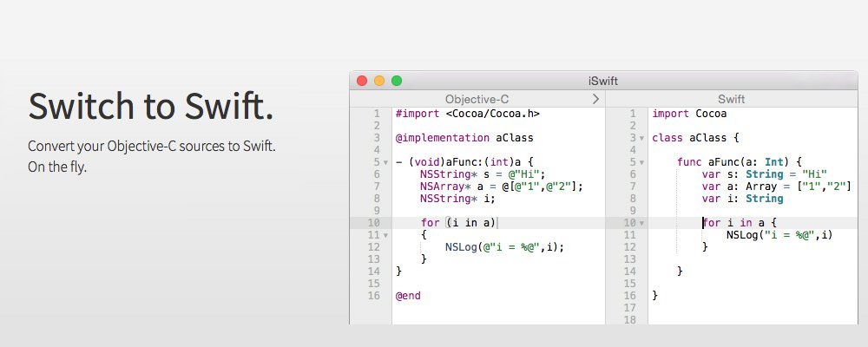Collapse fold triangle at line 10 in Swift pane
868x347 pixels.
pyautogui.click(x=641, y=223)
